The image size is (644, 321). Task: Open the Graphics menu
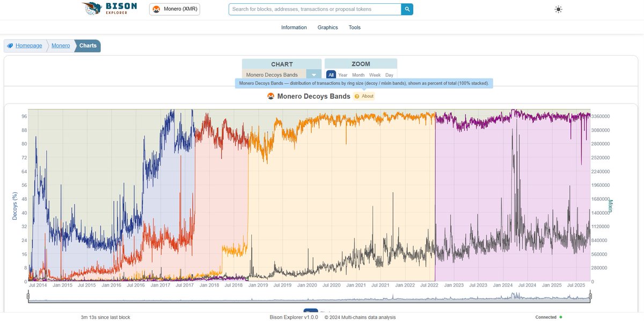[x=328, y=27]
